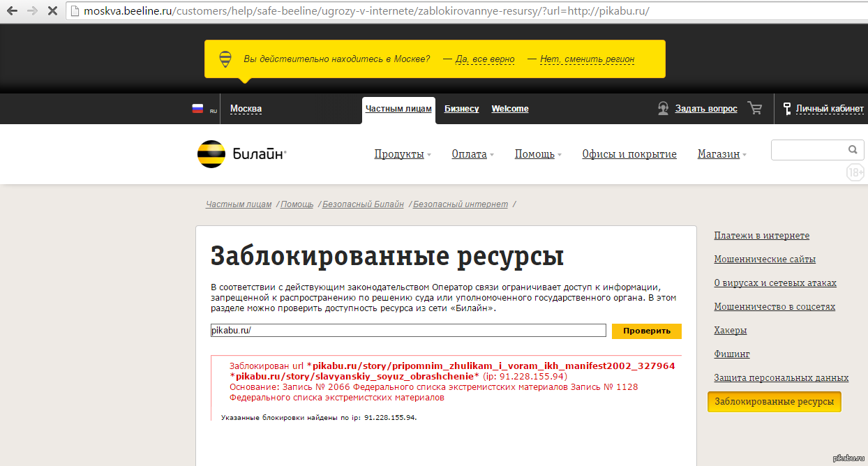
Task: Open the shopping cart icon
Action: pyautogui.click(x=754, y=107)
